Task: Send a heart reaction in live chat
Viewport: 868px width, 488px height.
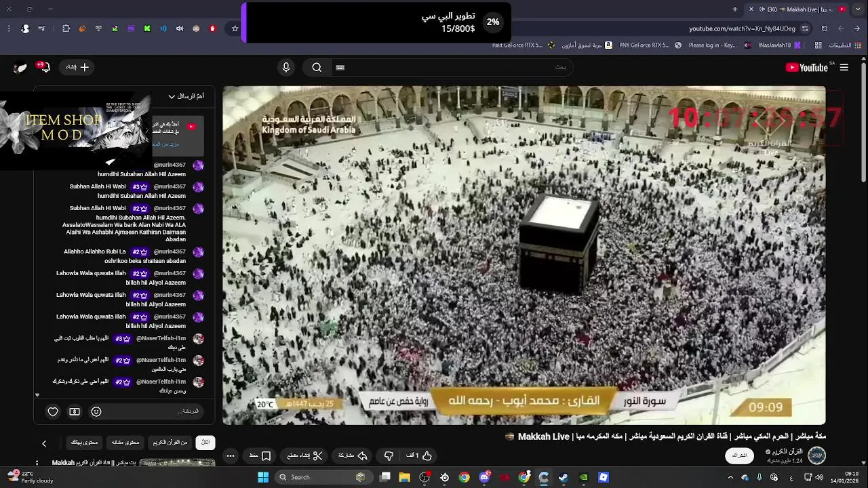Action: click(53, 411)
